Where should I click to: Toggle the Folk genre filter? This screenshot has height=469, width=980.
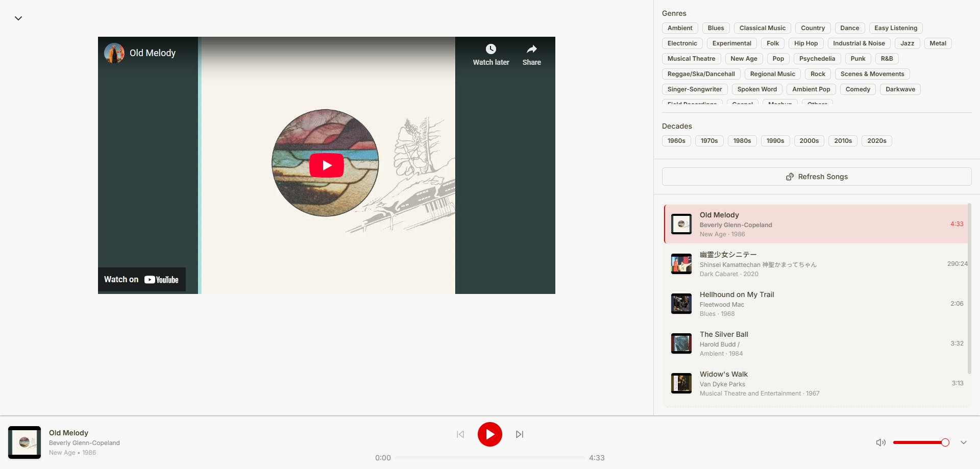click(773, 43)
